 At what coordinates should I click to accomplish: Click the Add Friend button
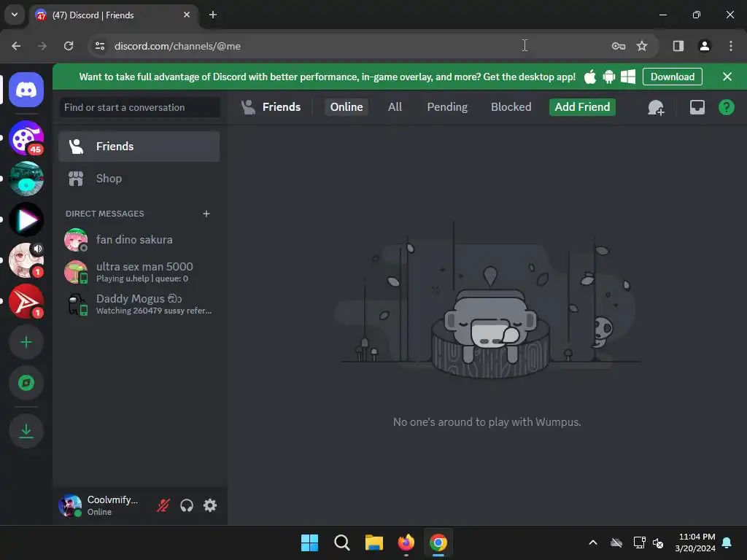point(582,107)
